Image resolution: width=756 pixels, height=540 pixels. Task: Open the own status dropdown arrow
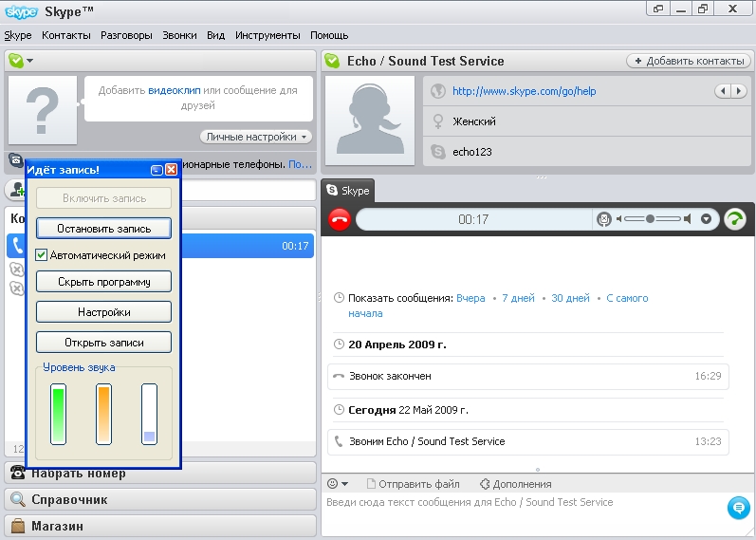click(x=30, y=61)
